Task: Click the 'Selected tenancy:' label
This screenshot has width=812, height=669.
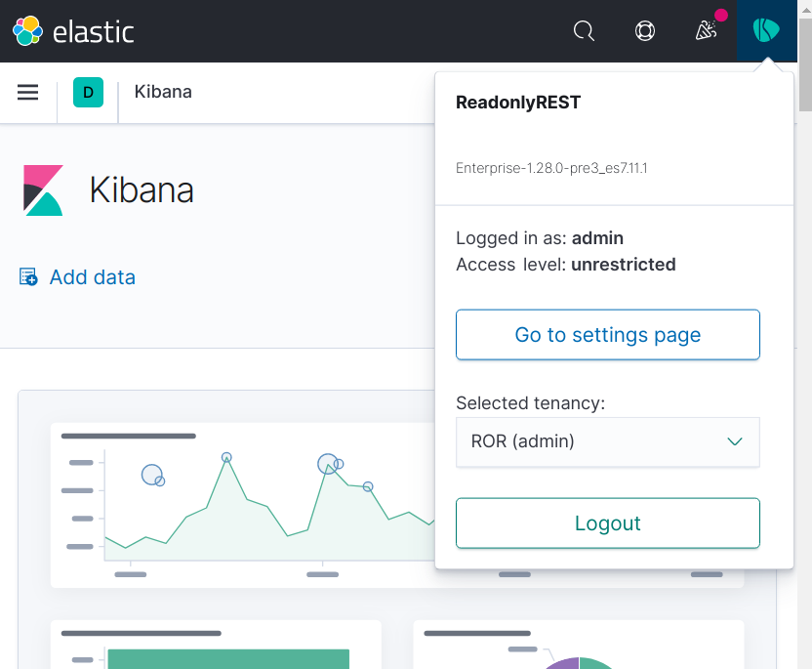Action: (x=530, y=402)
